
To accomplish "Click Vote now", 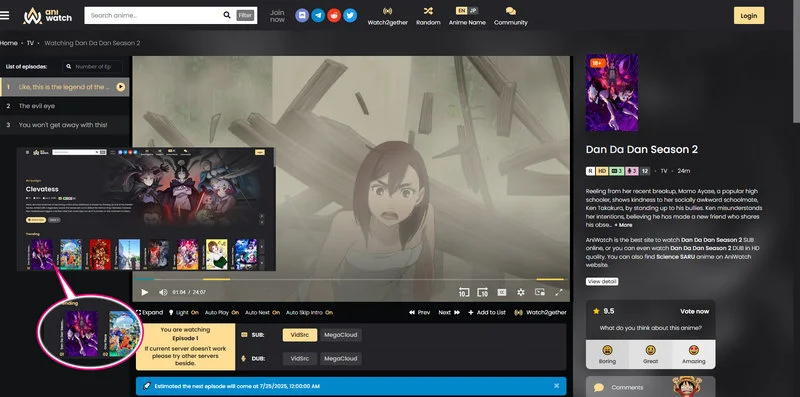I will 694,311.
